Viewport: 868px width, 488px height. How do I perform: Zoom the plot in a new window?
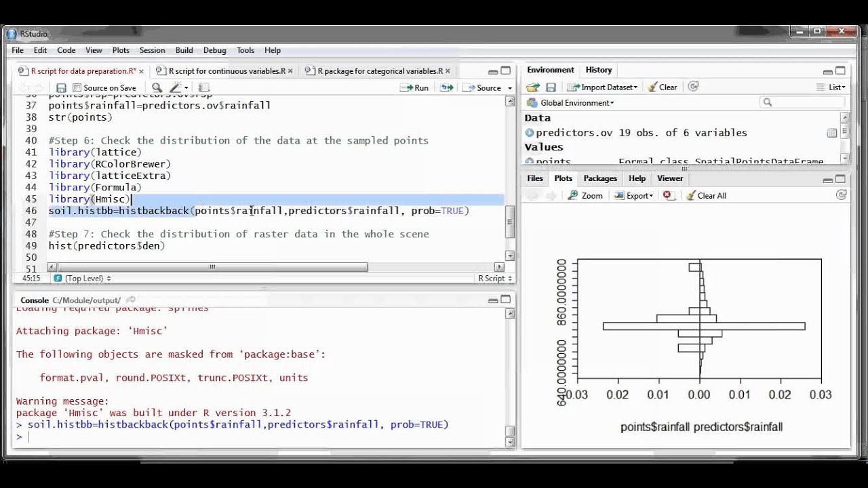(585, 195)
